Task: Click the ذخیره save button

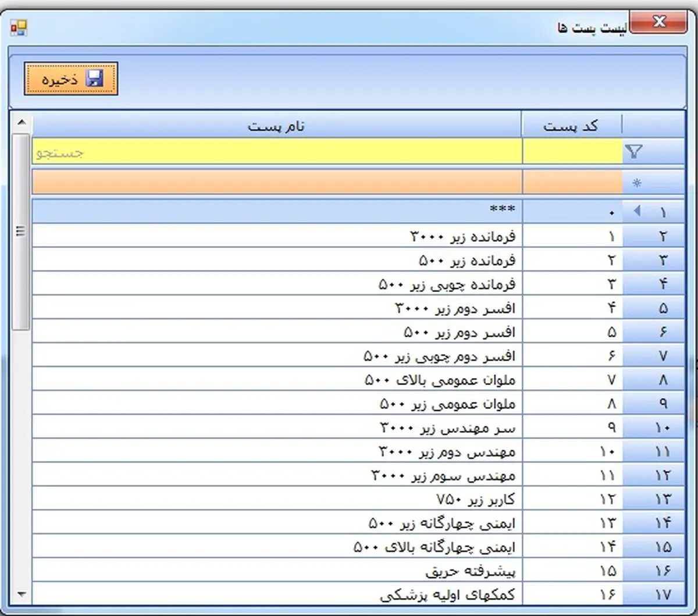Action: (71, 79)
